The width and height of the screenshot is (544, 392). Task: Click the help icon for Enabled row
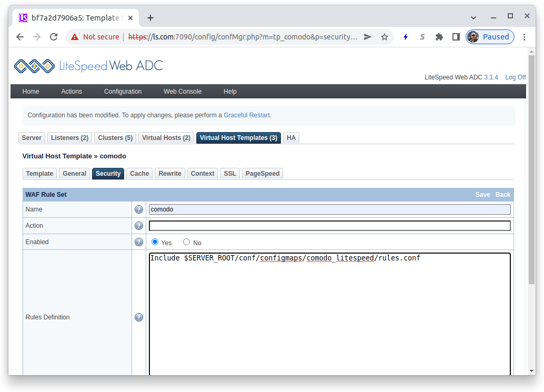139,242
